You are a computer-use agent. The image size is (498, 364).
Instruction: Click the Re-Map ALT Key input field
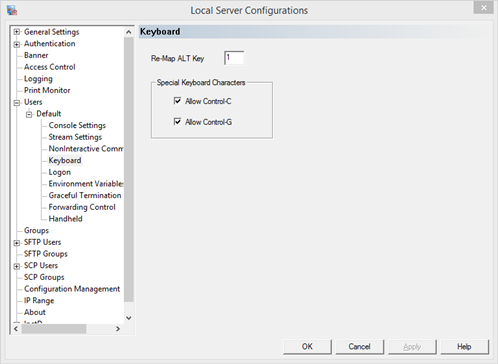point(234,58)
